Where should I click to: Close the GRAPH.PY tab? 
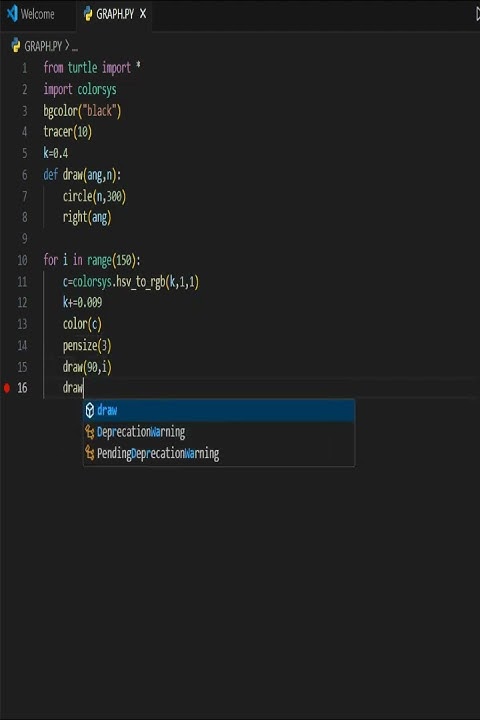tap(143, 14)
